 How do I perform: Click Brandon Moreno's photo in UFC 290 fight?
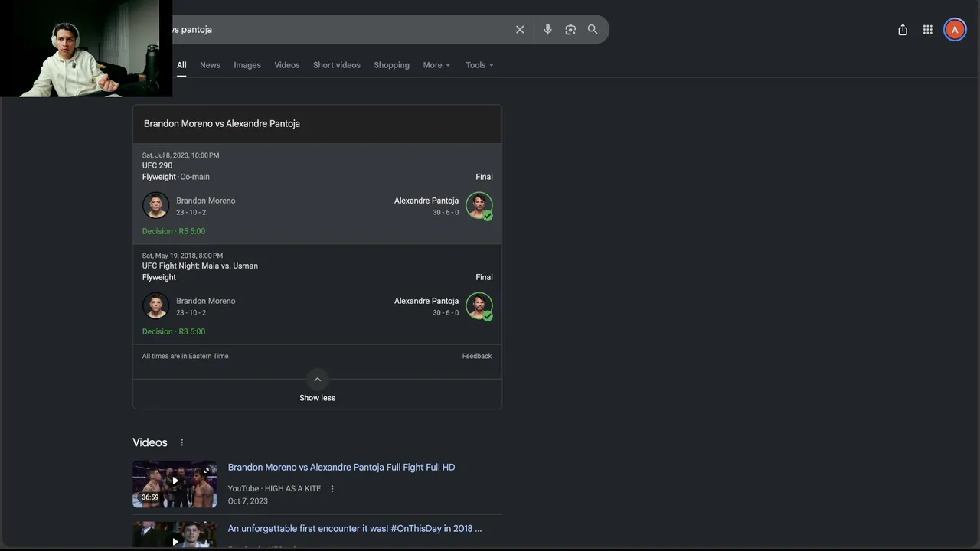click(x=155, y=206)
